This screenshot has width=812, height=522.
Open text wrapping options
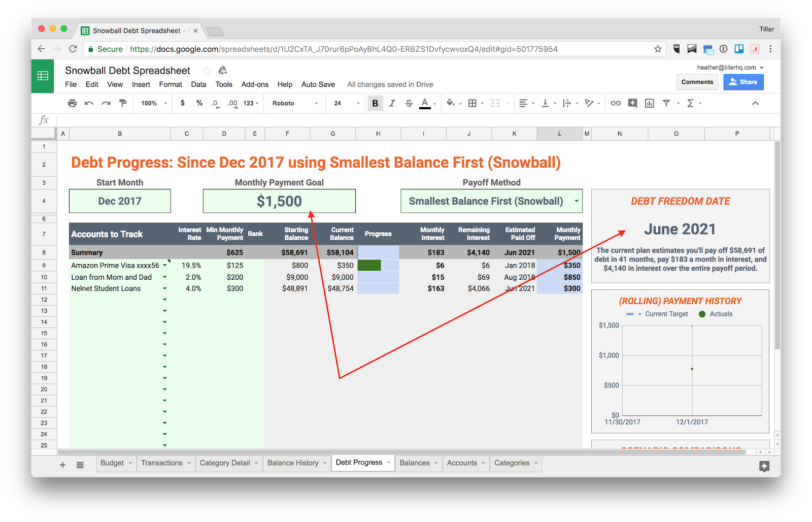567,103
